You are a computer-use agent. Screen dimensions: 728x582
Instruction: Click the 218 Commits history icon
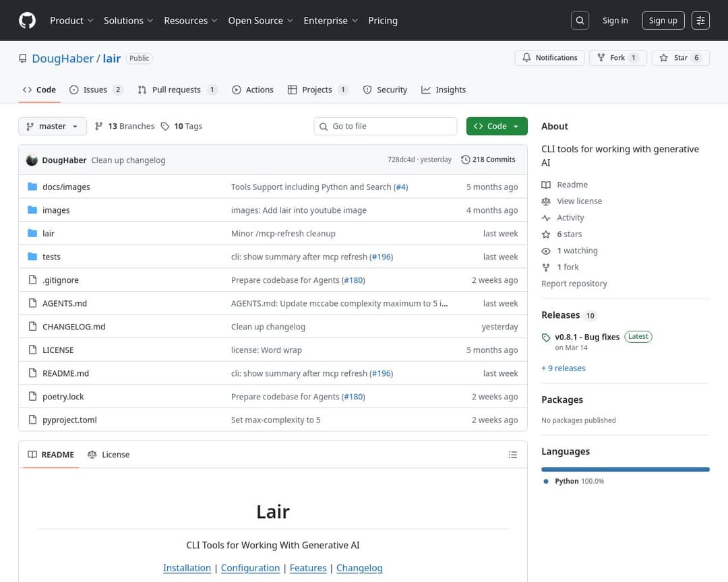[x=466, y=160]
